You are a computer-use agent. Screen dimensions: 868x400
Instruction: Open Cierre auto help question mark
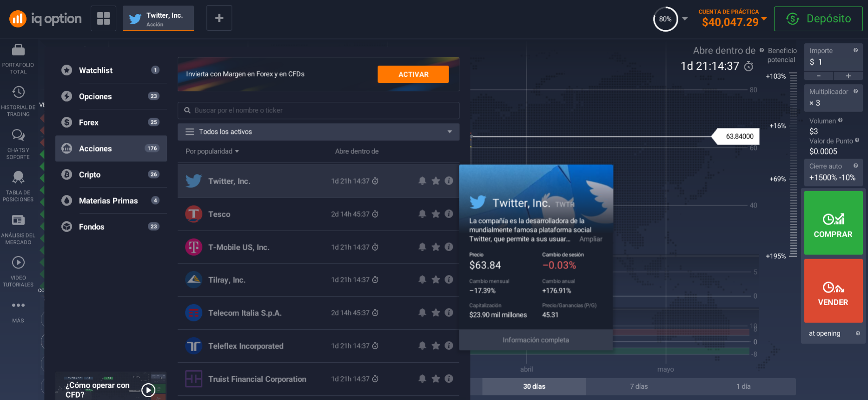point(855,166)
